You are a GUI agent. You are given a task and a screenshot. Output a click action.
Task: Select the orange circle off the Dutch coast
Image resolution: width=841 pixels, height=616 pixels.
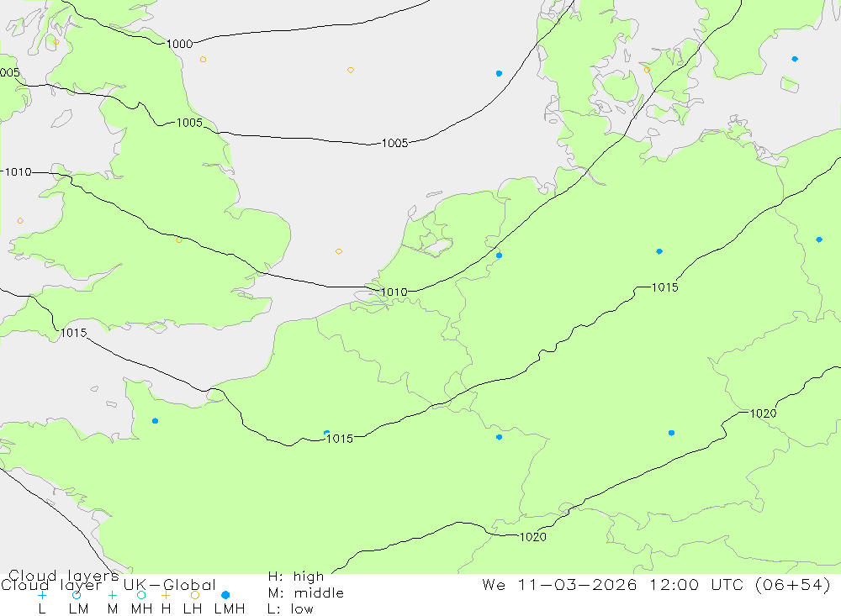point(338,251)
